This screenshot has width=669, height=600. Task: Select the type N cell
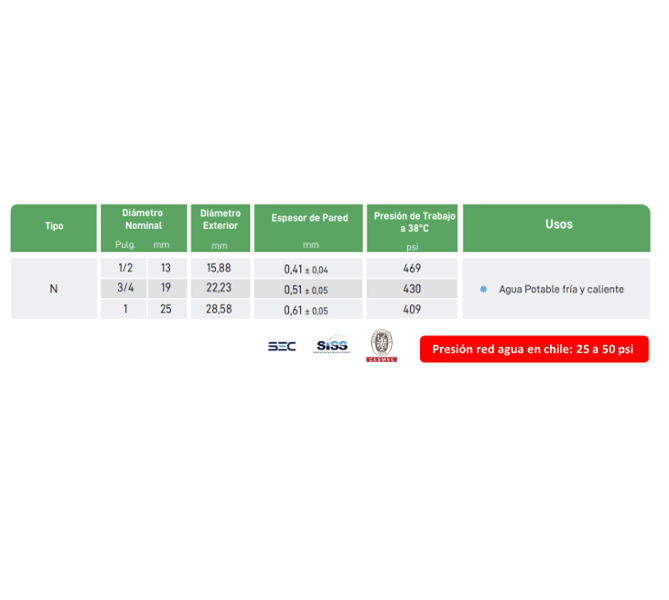tap(54, 289)
